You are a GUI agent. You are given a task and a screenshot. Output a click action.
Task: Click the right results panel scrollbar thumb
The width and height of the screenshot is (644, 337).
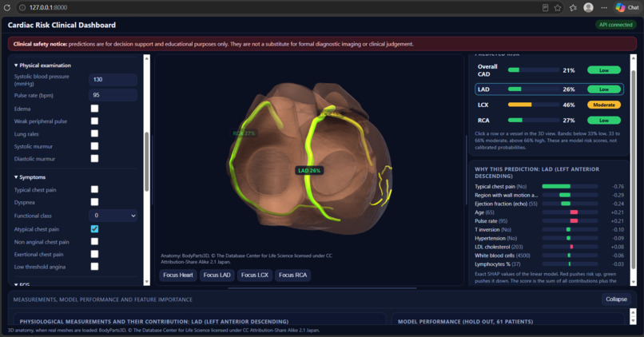pos(633,169)
